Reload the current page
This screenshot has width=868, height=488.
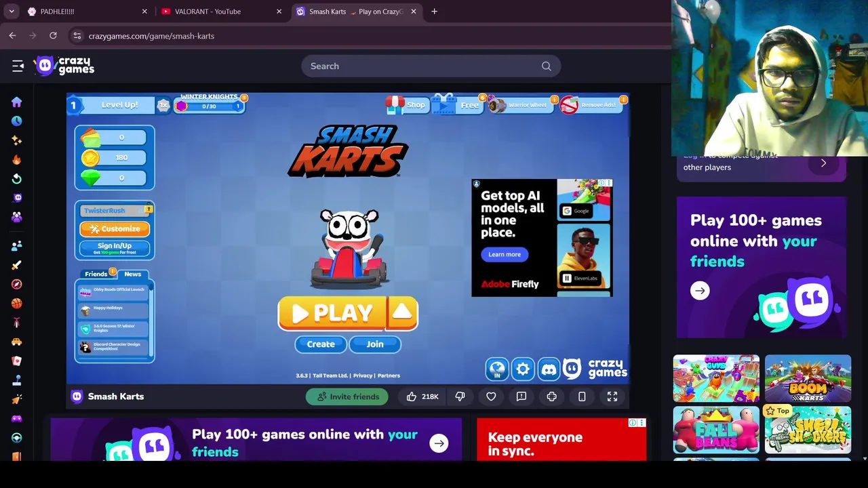click(x=53, y=36)
